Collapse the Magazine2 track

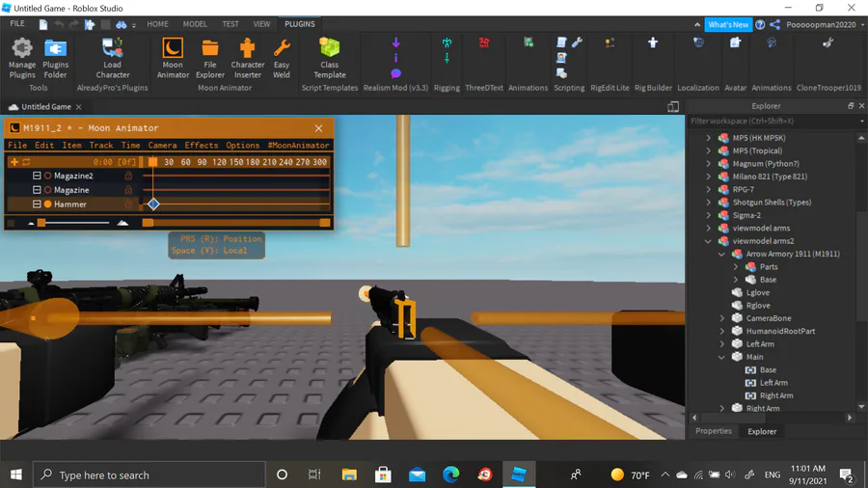(37, 176)
